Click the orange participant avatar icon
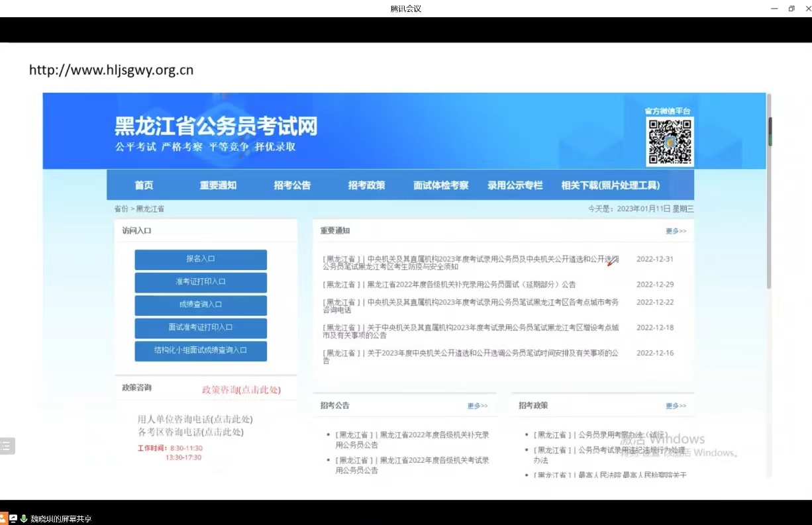812x525 pixels. 3,518
